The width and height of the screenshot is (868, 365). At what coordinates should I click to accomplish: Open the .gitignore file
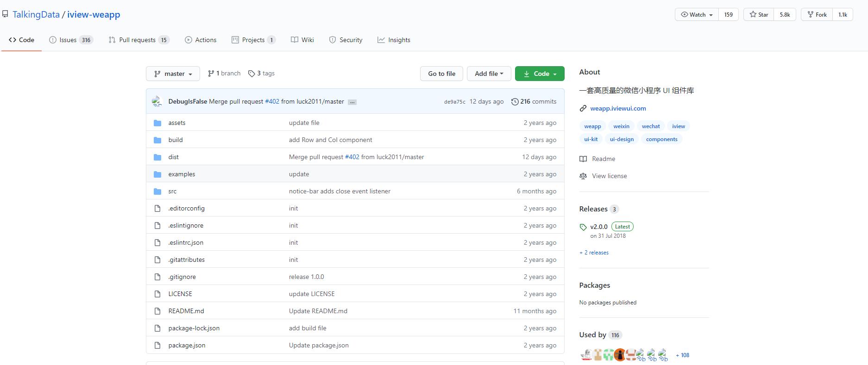[182, 277]
